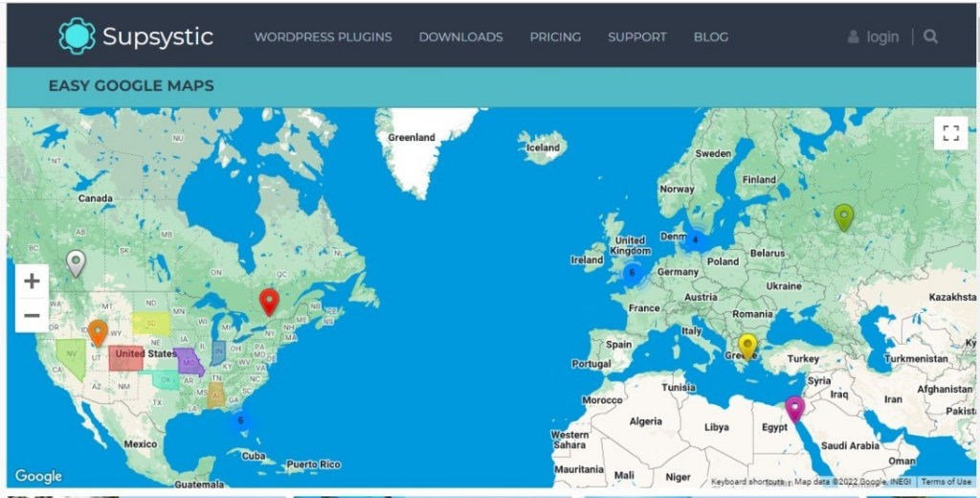Viewport: 980px width, 498px height.
Task: Click the purple MO state shape
Action: click(189, 362)
